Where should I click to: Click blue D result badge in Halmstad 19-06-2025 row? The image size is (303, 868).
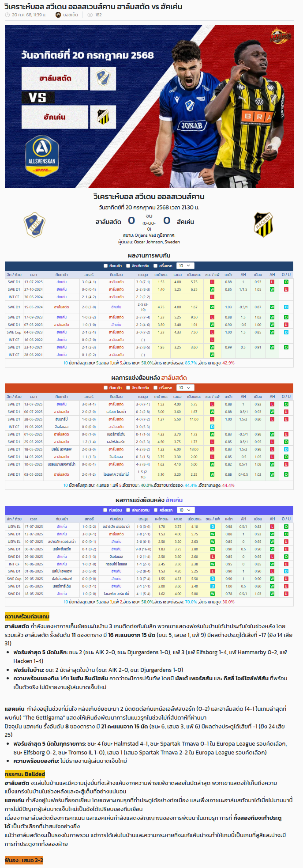[x=212, y=427]
